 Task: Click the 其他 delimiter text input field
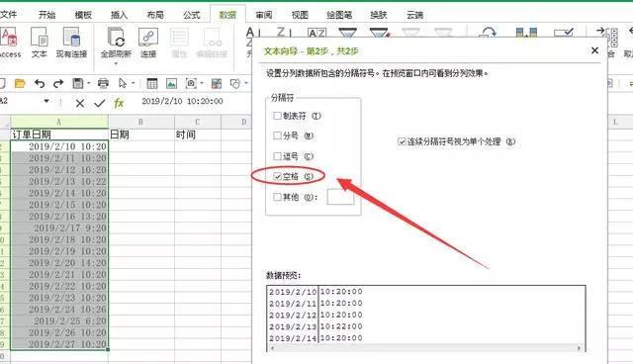[x=340, y=197]
